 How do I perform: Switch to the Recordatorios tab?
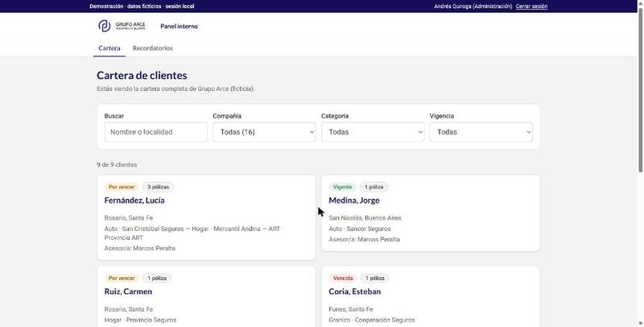click(152, 48)
